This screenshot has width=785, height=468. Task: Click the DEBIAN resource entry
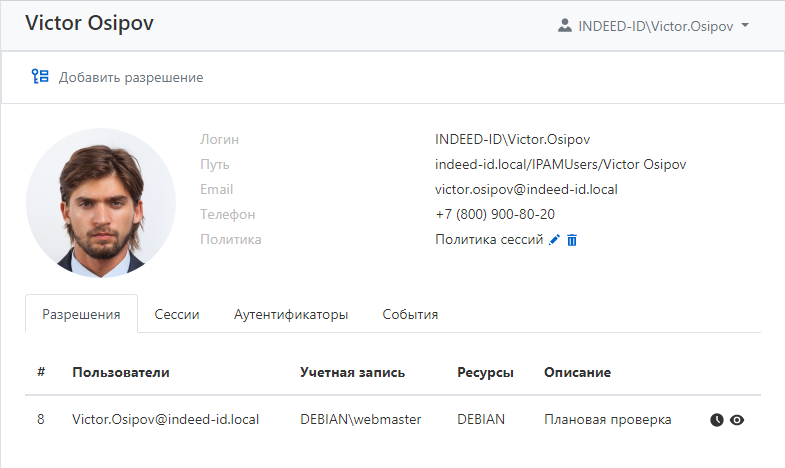(482, 420)
